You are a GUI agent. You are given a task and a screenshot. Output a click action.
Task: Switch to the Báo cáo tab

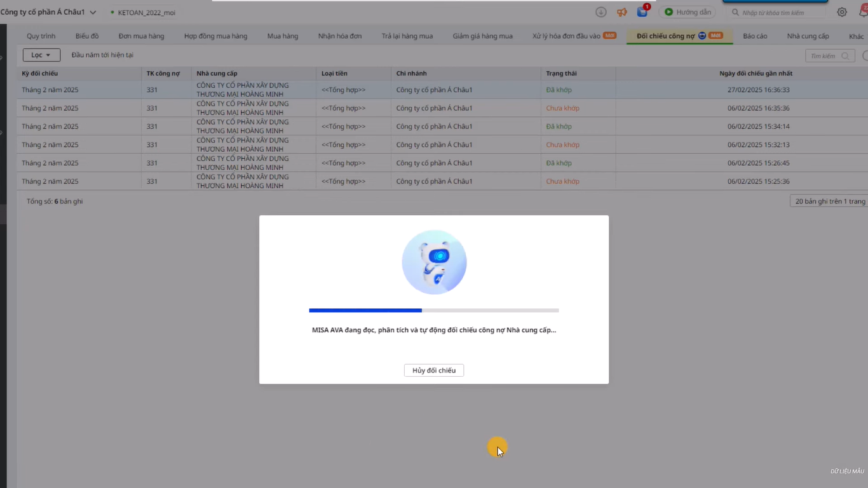755,36
